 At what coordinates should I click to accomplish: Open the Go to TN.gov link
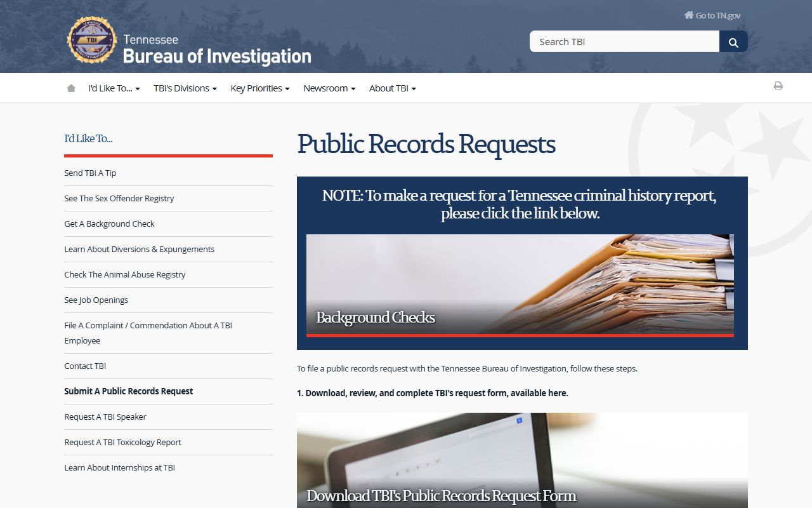pyautogui.click(x=712, y=15)
